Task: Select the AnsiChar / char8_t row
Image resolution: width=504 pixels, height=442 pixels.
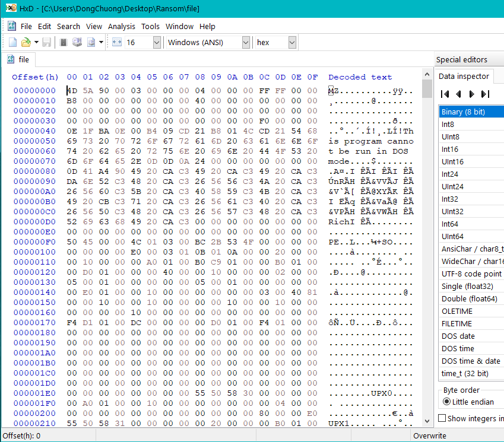Action: click(471, 249)
